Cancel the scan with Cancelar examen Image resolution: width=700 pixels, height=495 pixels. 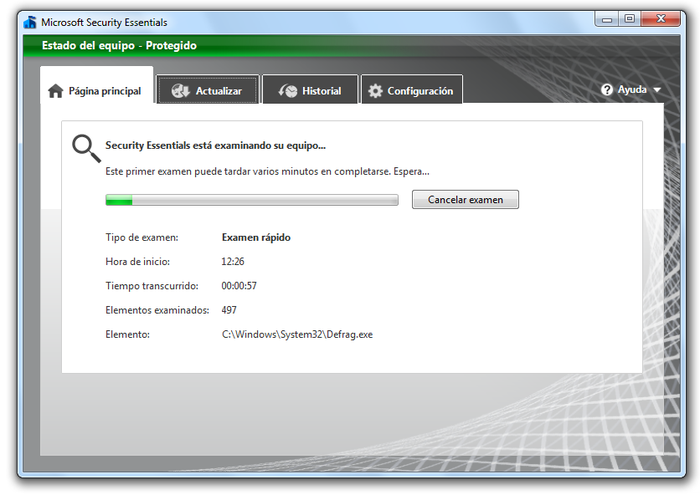(465, 200)
